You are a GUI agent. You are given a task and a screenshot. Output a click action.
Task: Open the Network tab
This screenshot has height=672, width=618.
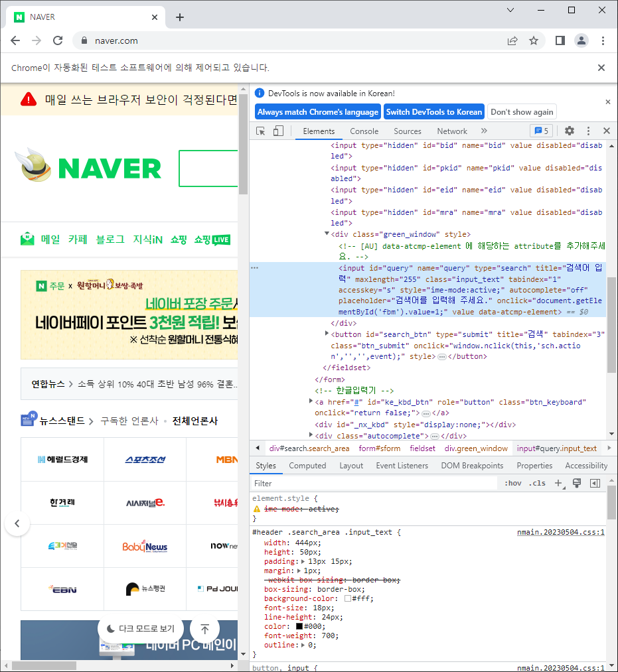452,131
